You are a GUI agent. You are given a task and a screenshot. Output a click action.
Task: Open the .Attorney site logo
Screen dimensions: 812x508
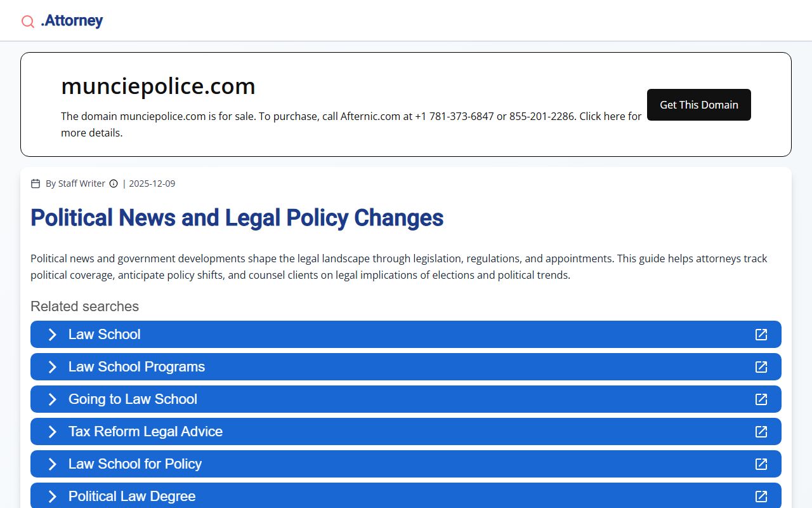coord(72,20)
